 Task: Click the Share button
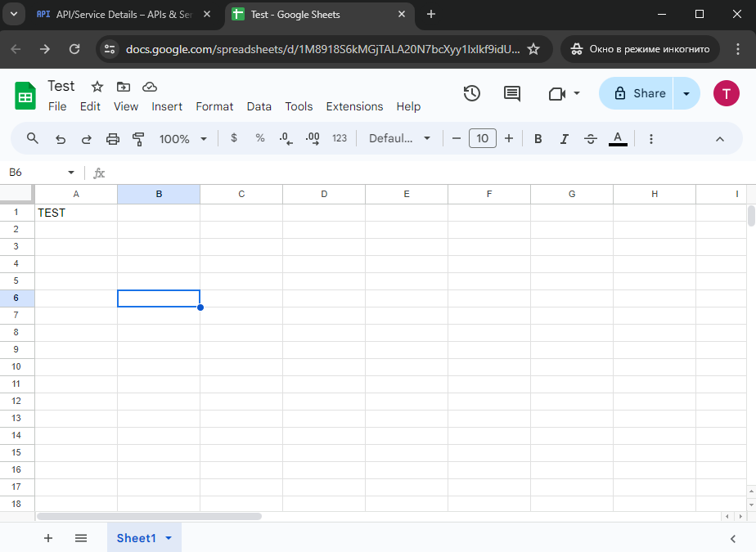[638, 93]
